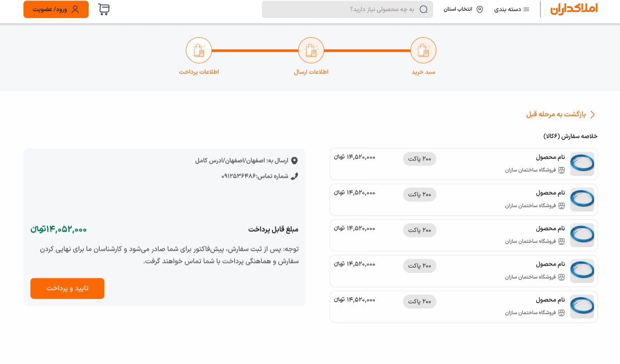Click the اطلاعات ارسال step circle icon
The width and height of the screenshot is (620, 364).
click(311, 50)
